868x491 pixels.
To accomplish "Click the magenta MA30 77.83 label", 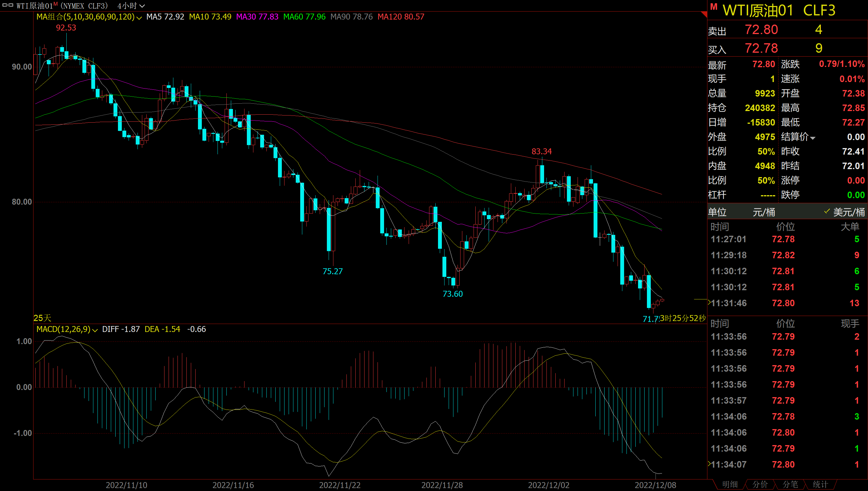I will [258, 17].
